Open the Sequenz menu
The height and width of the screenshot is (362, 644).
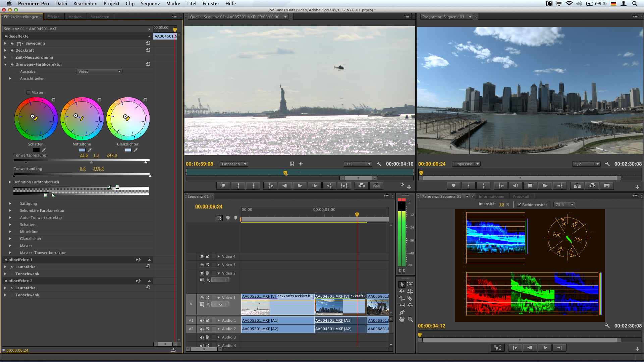pos(150,4)
